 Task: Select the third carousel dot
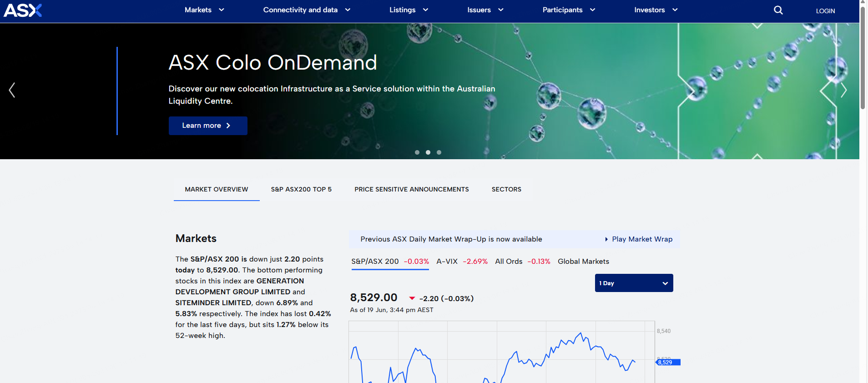tap(439, 152)
